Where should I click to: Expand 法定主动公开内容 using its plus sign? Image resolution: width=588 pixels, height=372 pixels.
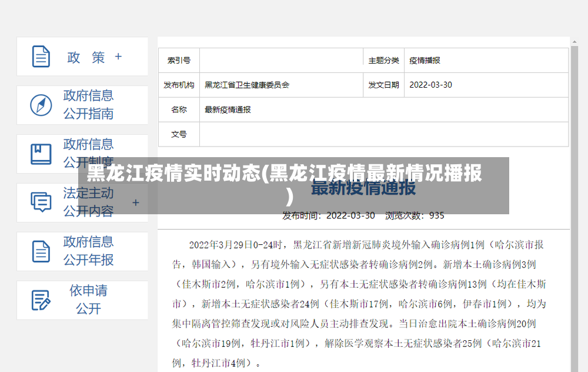click(136, 202)
